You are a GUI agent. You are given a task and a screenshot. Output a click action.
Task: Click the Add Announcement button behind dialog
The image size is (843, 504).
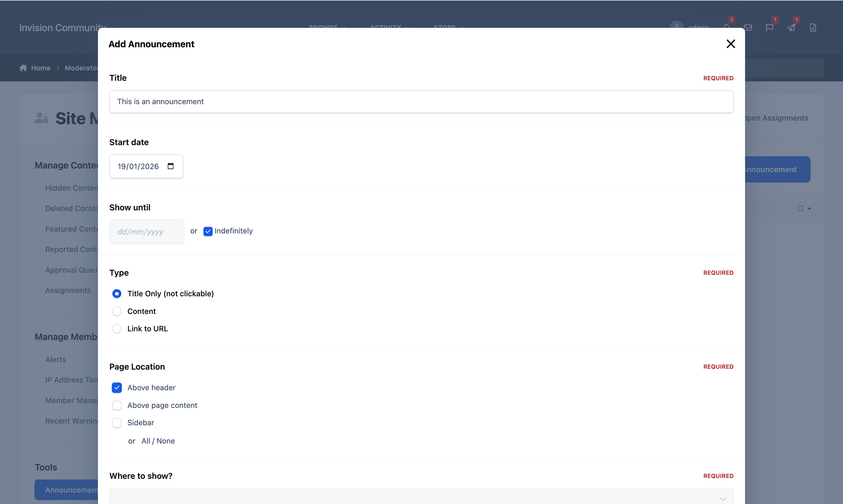[x=777, y=169]
